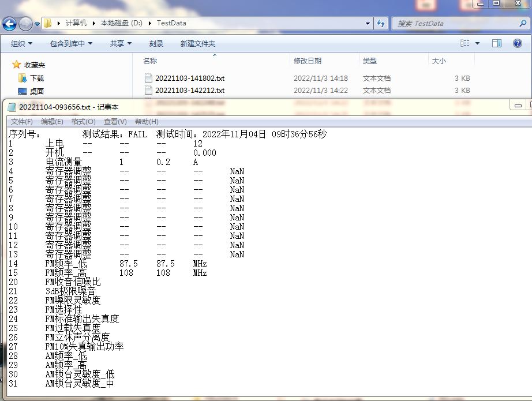Click the FM频率_高 row text
This screenshot has height=401, width=532.
pyautogui.click(x=66, y=273)
